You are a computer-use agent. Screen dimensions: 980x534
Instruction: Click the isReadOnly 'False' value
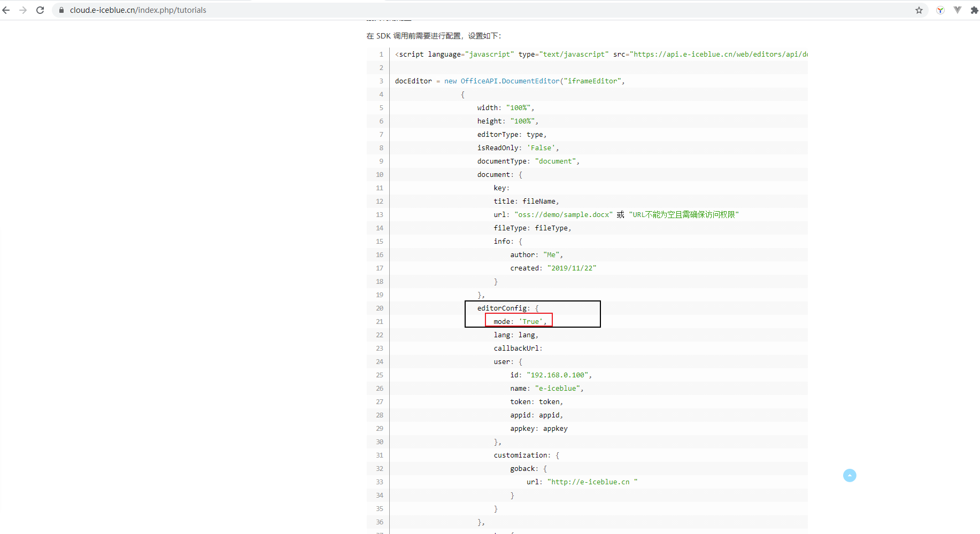coord(541,148)
